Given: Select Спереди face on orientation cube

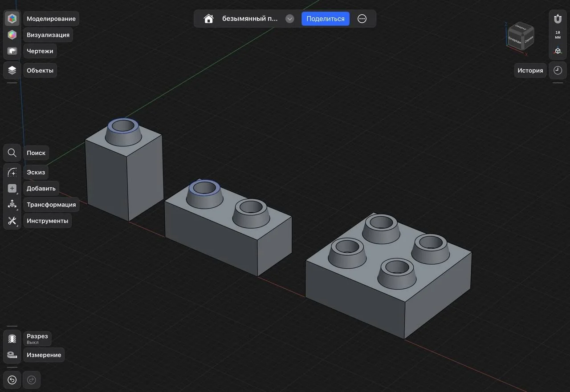Looking at the screenshot, I should click(x=515, y=40).
